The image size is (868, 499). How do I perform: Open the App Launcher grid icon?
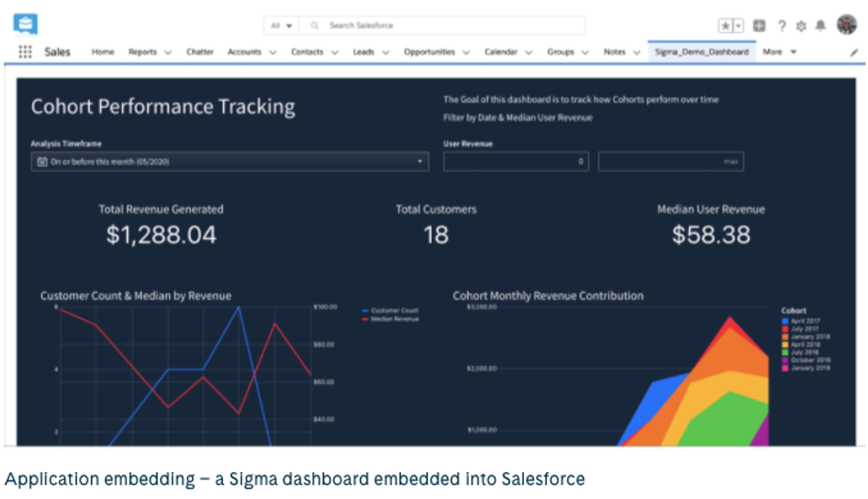(x=25, y=52)
